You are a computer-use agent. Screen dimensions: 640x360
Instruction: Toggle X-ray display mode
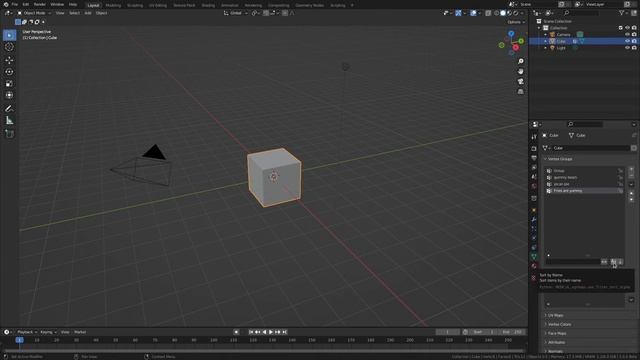click(488, 13)
